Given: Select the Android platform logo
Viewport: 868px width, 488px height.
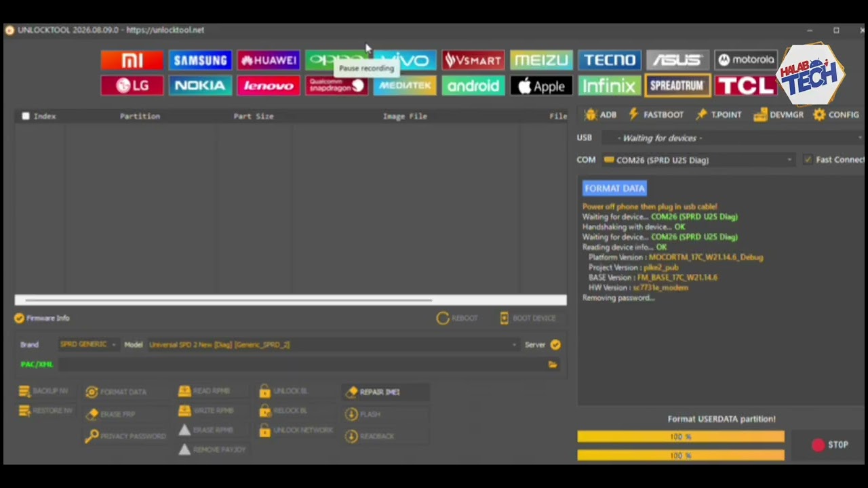Looking at the screenshot, I should point(473,85).
